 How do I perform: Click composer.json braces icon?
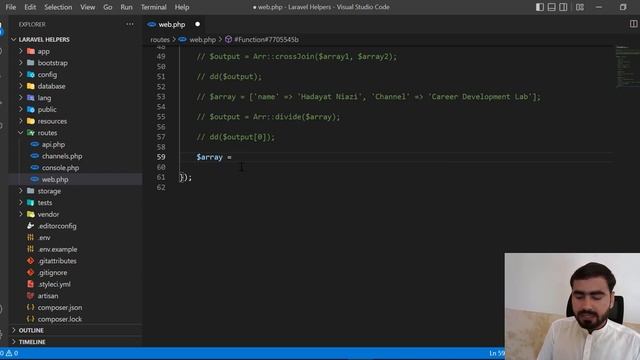pyautogui.click(x=31, y=307)
